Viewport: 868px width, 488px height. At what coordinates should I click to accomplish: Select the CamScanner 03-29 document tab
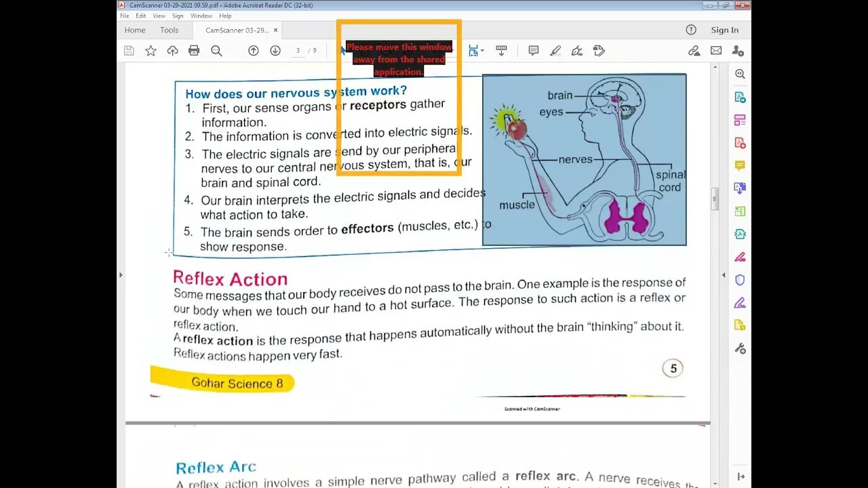(x=237, y=30)
